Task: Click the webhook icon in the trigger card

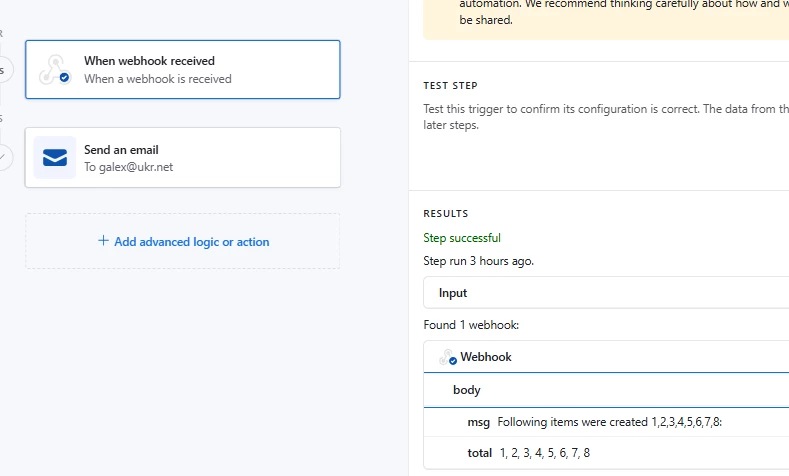Action: [54, 70]
